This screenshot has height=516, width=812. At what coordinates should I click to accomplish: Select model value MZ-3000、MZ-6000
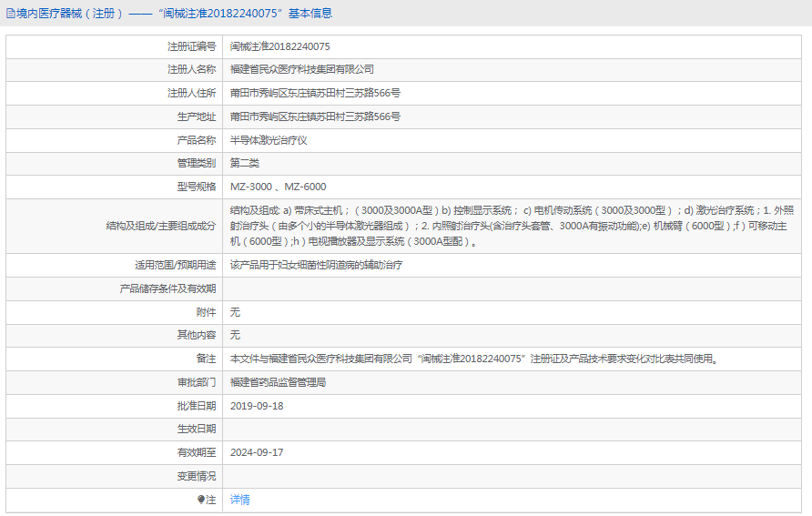[x=278, y=187]
